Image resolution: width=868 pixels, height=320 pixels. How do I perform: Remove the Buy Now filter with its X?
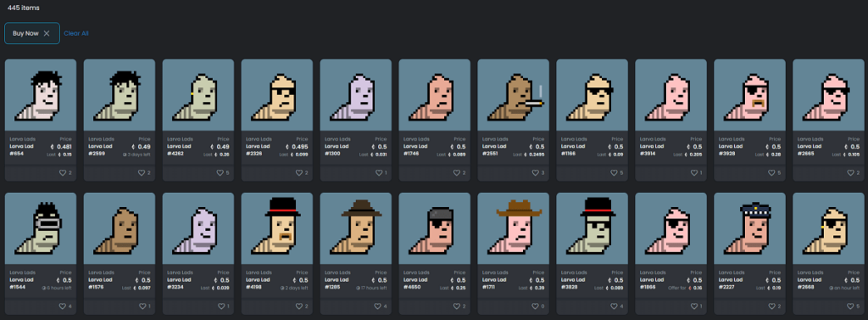(x=47, y=33)
